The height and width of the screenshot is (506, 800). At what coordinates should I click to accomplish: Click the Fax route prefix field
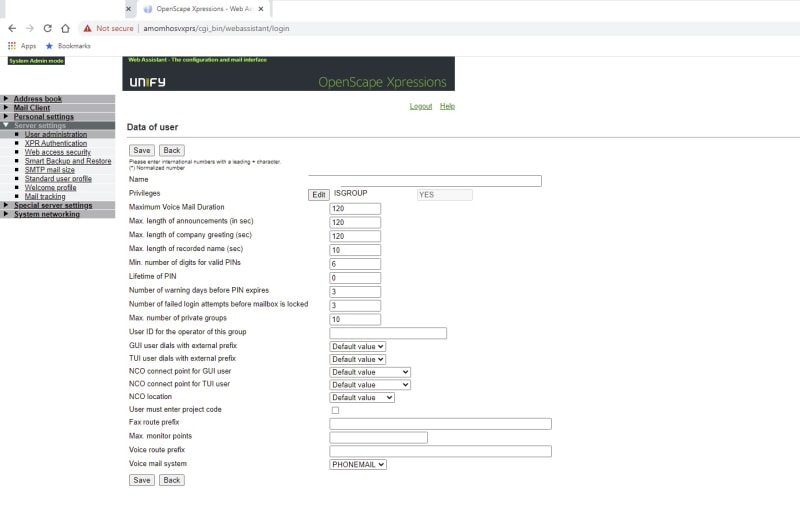coord(440,423)
